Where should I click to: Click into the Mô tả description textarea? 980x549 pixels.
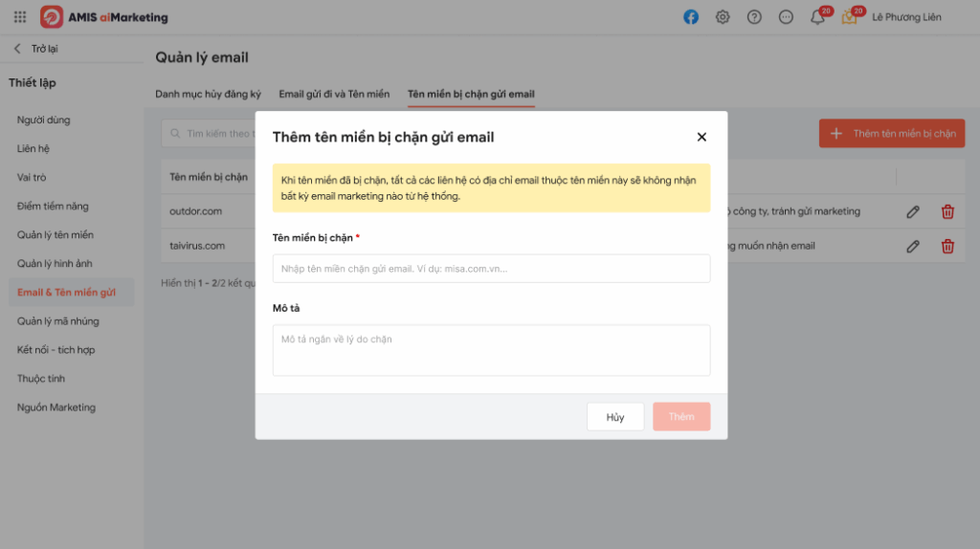coord(491,350)
